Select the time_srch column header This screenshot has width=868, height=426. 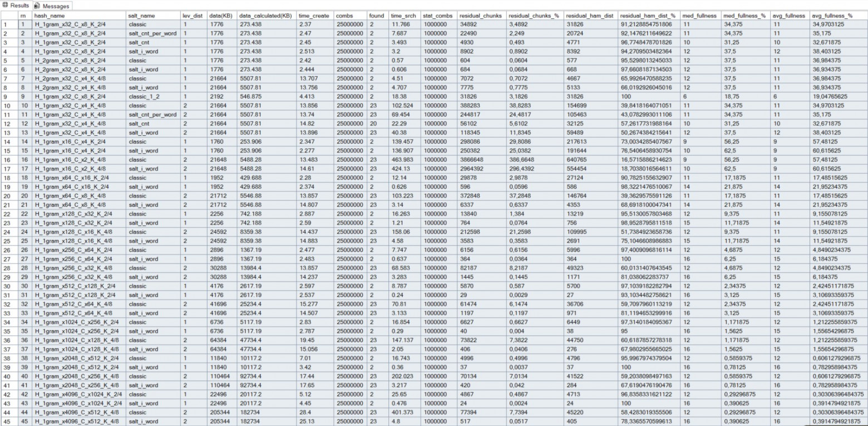tap(404, 16)
